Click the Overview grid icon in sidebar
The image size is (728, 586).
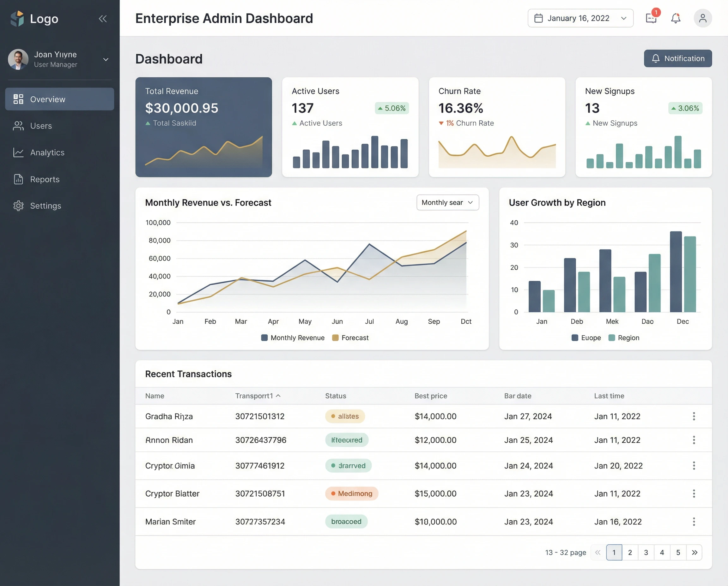tap(18, 99)
